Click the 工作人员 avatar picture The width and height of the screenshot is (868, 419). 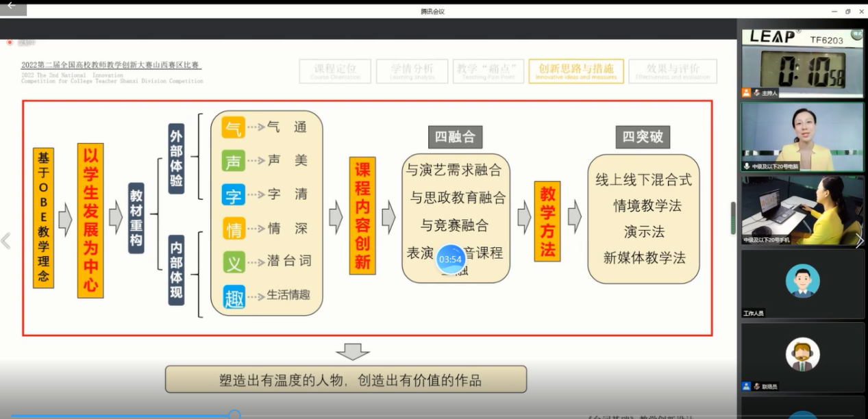pyautogui.click(x=803, y=281)
